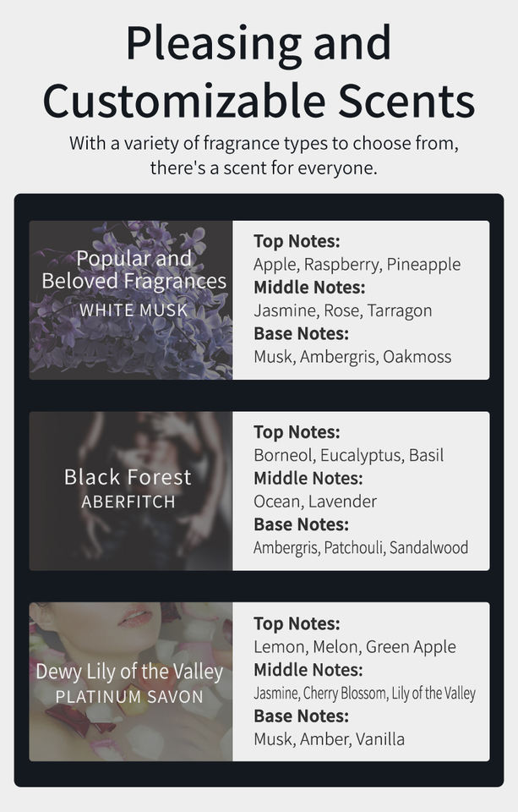Viewport: 518px width, 812px height.
Task: Click "Jasmine, Cherry Blossom, Lily of the Valley" text
Action: pos(364,694)
